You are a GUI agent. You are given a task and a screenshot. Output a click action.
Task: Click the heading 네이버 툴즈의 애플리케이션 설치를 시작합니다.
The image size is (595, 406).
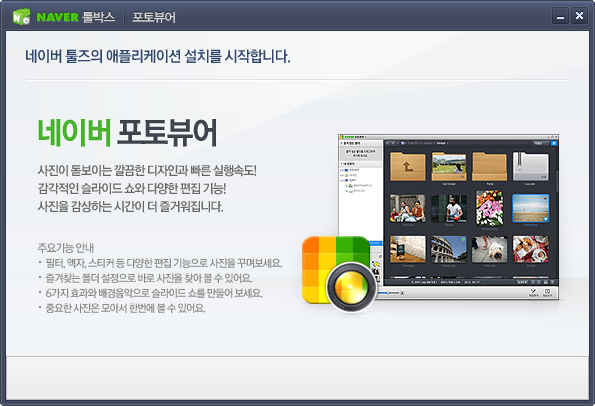coord(158,57)
